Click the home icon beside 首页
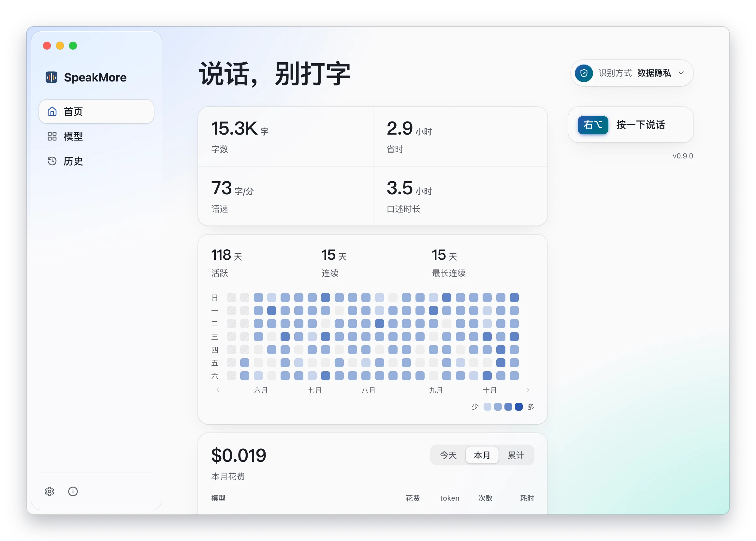 click(52, 111)
